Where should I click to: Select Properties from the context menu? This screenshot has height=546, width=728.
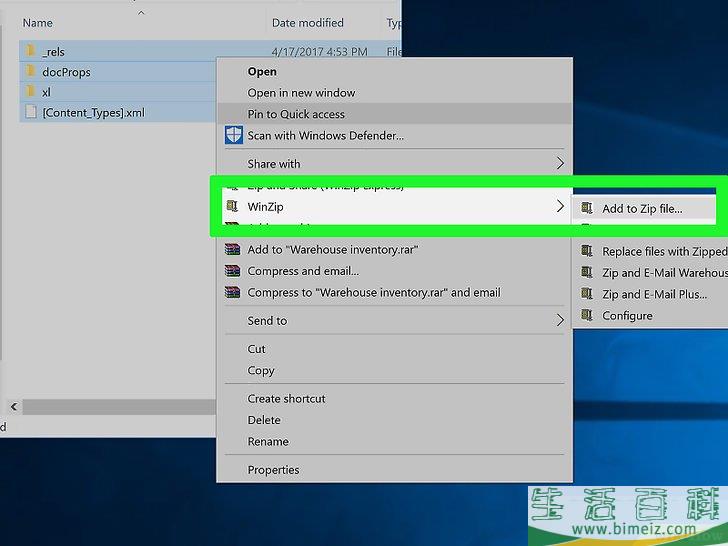[x=273, y=470]
